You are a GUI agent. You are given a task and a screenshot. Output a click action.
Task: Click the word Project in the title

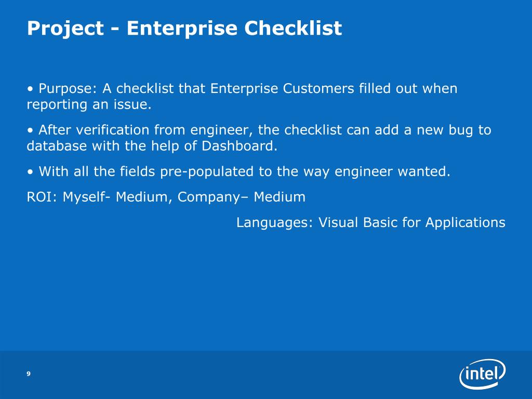click(x=65, y=28)
